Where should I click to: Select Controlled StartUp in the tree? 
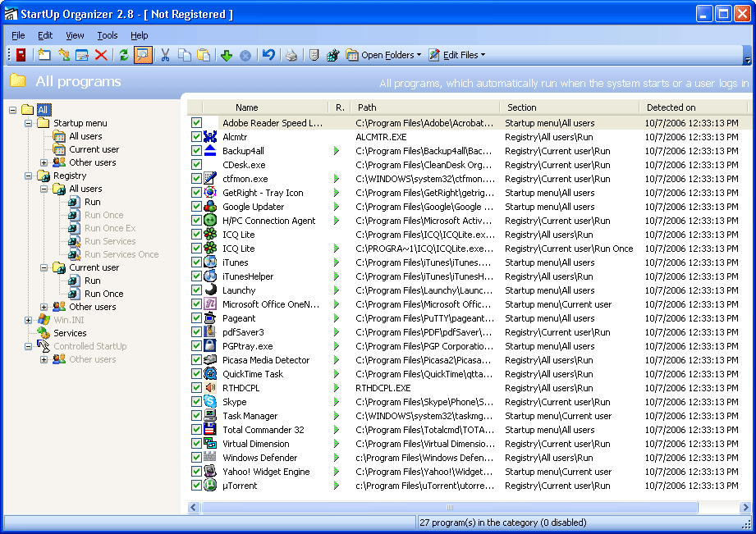point(90,346)
